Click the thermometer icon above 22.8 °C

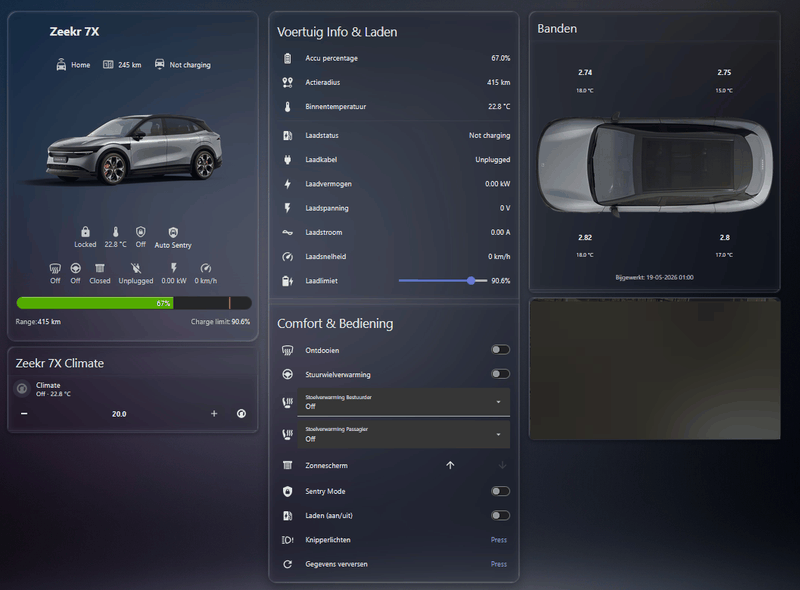[116, 232]
